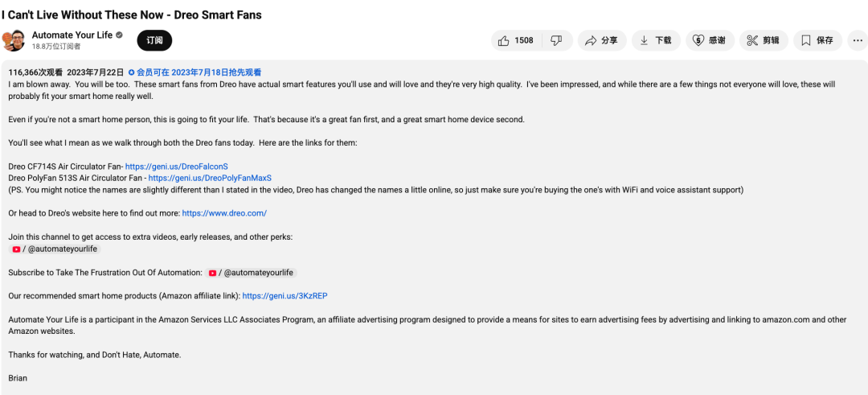The image size is (868, 395).
Task: Click the YouTube icon in Join channel line
Action: (x=16, y=249)
